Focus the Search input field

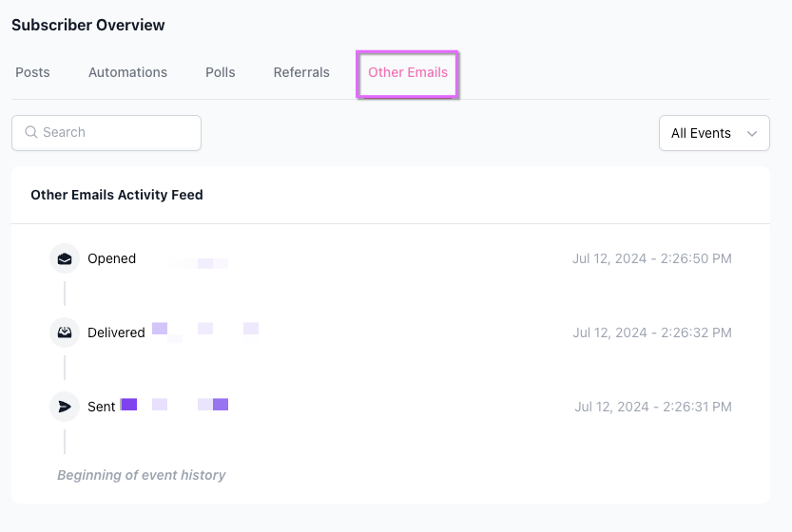tap(116, 133)
